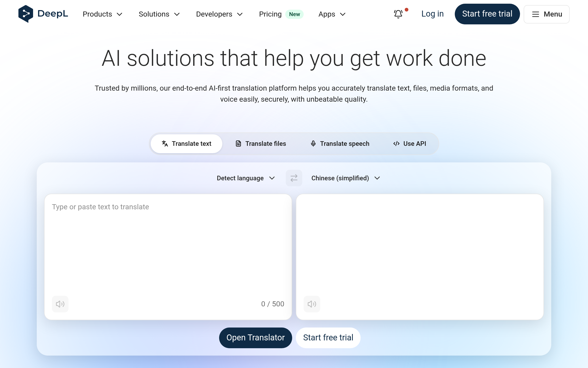The height and width of the screenshot is (368, 588).
Task: Switch to the Translate speech tab
Action: tap(340, 144)
